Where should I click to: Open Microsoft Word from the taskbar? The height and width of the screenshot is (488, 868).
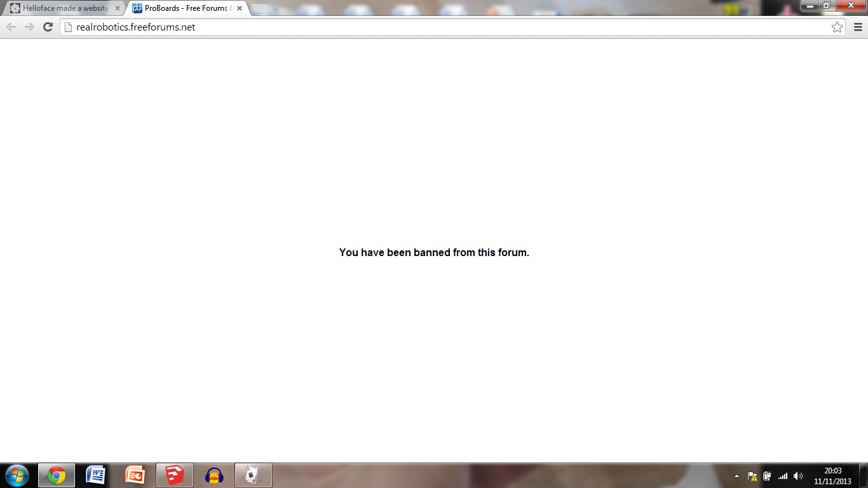click(96, 475)
